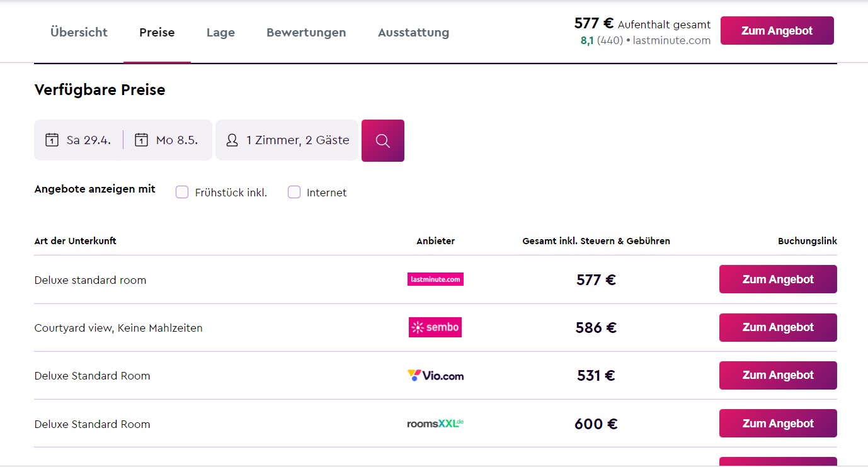Click Deluxe Standard Room in Vio.com row
868x467 pixels.
92,376
